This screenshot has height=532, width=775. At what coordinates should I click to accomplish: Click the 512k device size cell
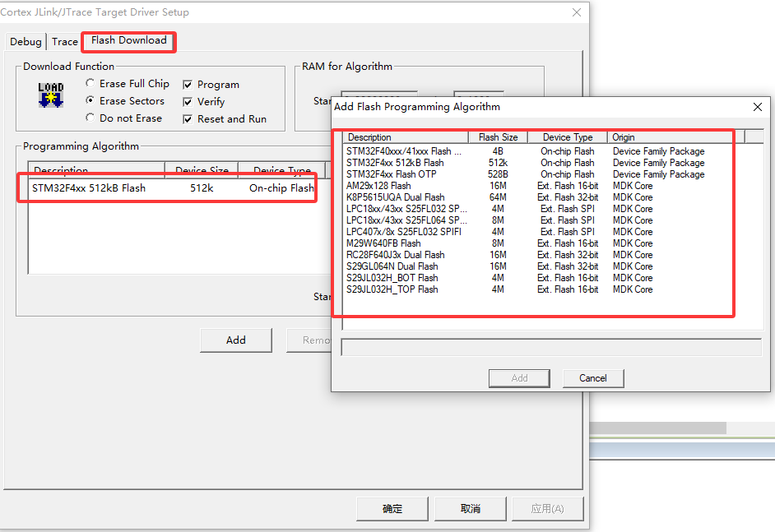[x=202, y=187]
